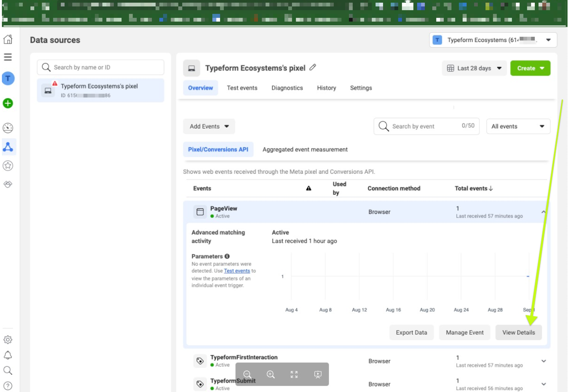This screenshot has width=569, height=392.
Task: Click the Search by event field
Action: coord(427,126)
